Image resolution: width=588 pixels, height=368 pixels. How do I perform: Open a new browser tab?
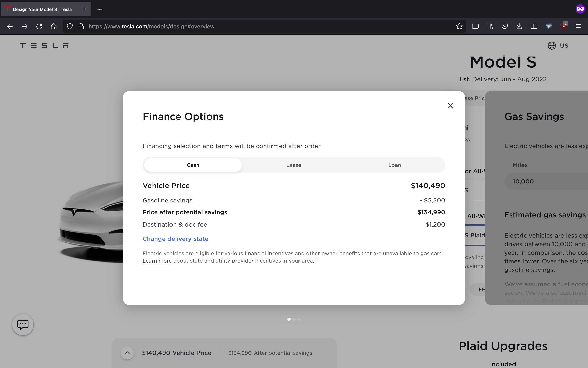coord(100,9)
